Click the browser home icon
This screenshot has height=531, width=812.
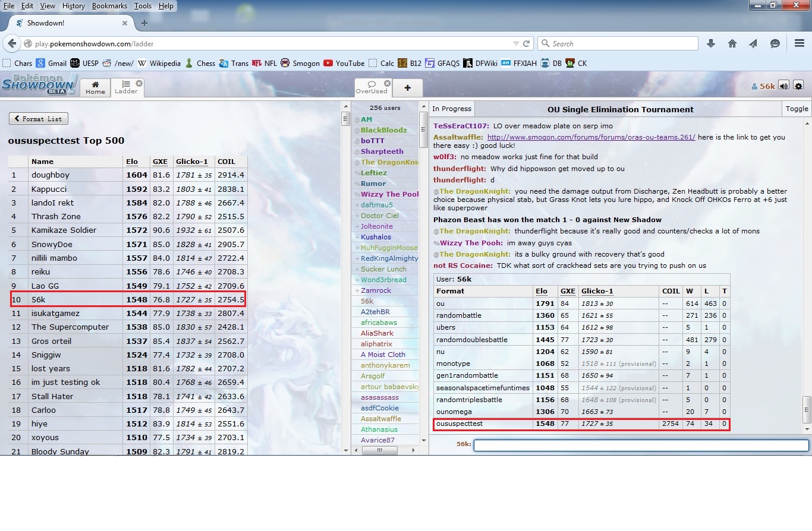click(732, 43)
